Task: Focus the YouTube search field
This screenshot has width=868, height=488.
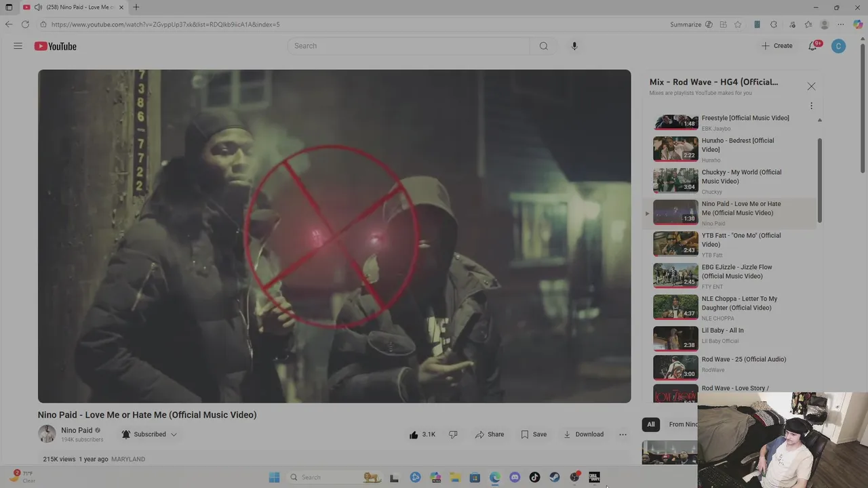Action: point(409,46)
